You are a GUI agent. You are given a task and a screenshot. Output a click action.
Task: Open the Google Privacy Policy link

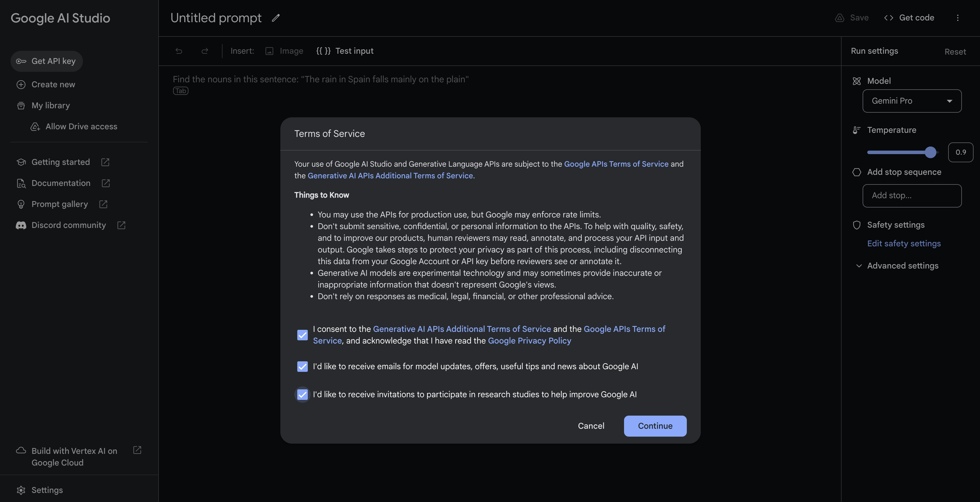(x=529, y=341)
